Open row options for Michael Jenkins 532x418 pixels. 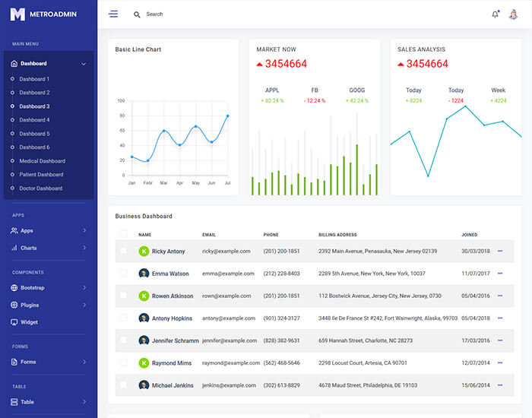(x=500, y=385)
